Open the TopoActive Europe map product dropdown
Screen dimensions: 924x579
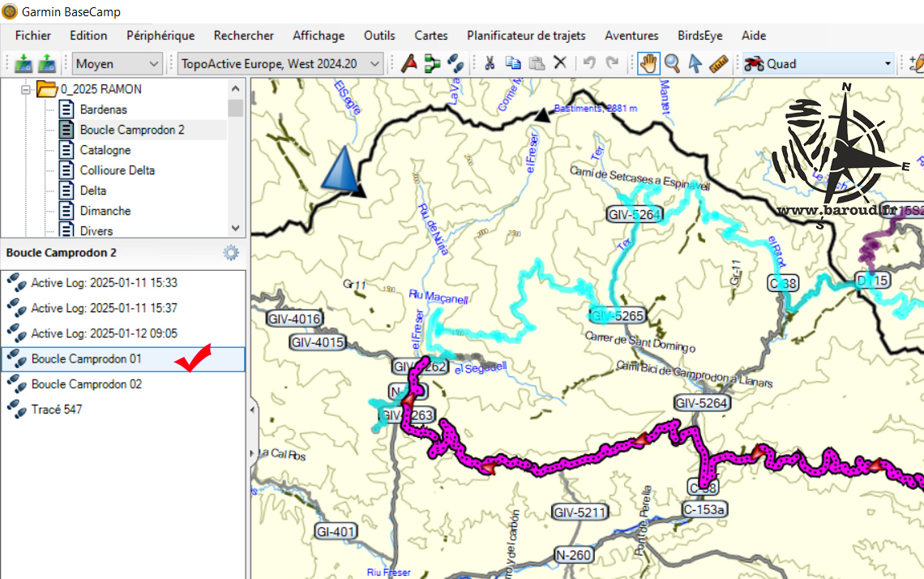coord(280,64)
